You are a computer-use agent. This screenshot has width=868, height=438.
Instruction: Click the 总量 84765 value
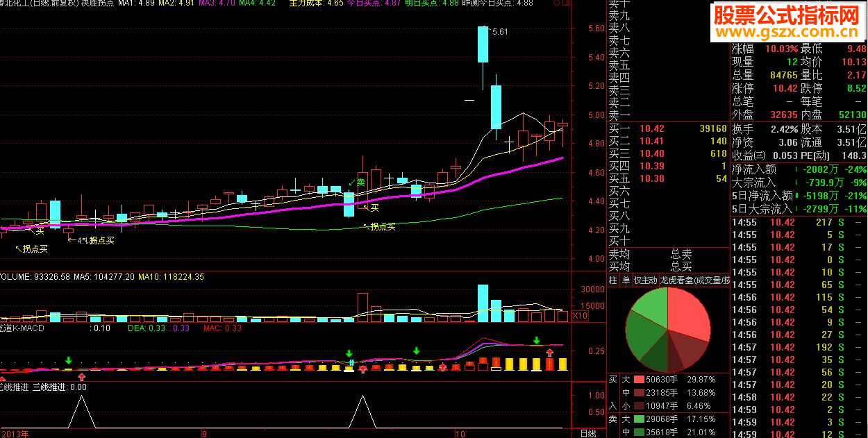784,75
